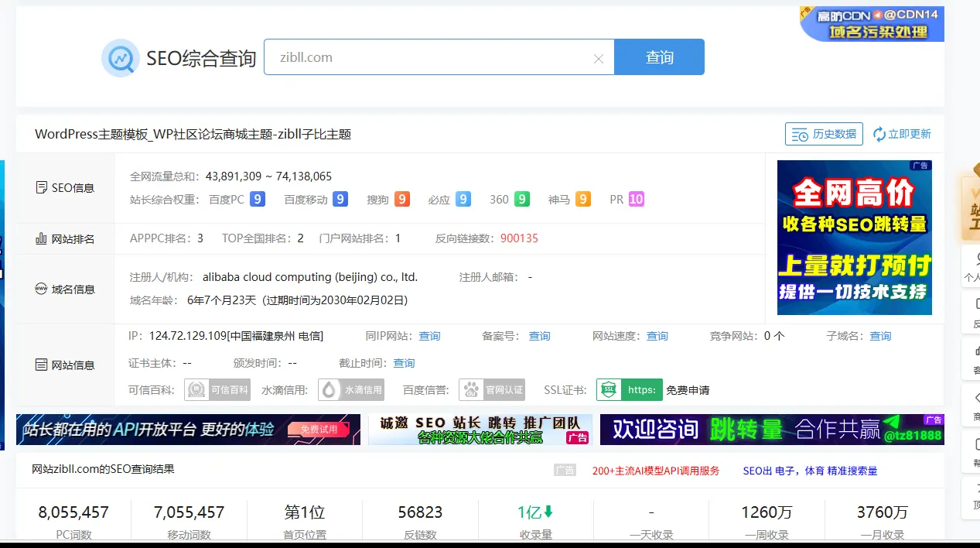The width and height of the screenshot is (980, 548).
Task: Click 免费试用 button in API banner
Action: [319, 430]
